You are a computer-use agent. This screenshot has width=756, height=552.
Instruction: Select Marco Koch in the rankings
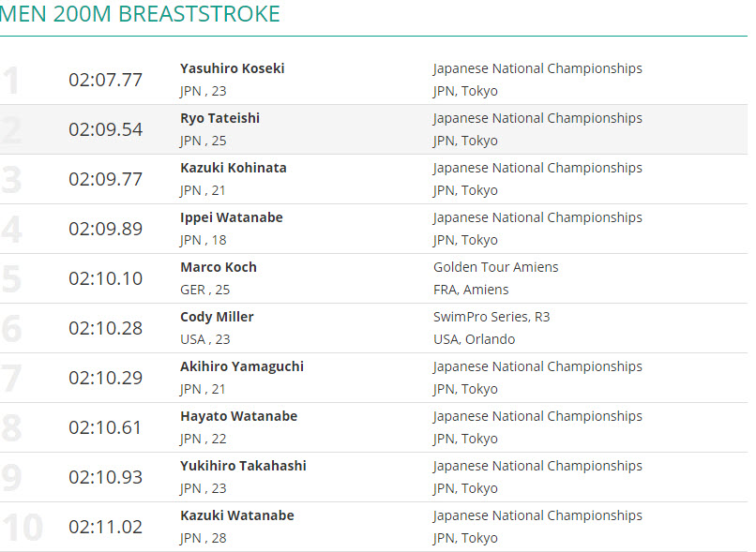click(218, 267)
